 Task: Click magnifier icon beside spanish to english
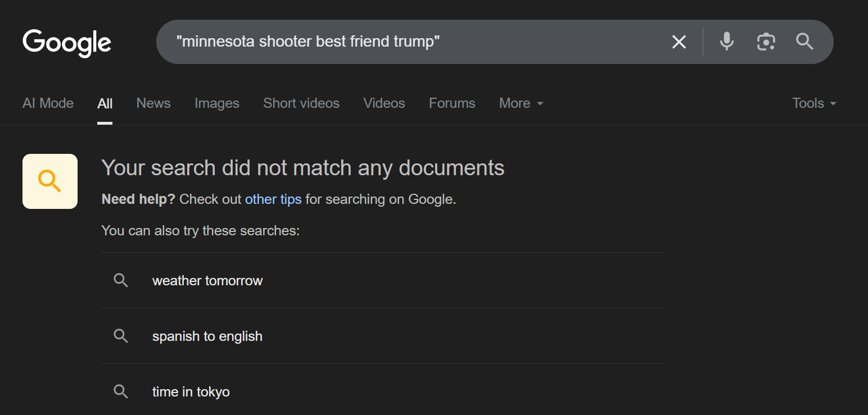pyautogui.click(x=121, y=336)
